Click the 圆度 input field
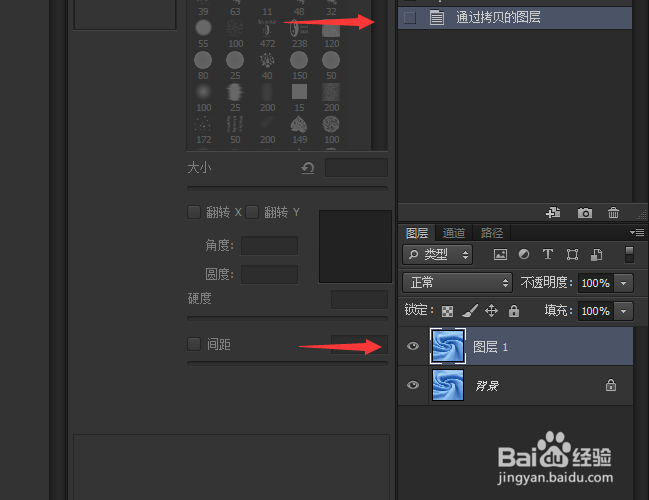 coord(269,274)
